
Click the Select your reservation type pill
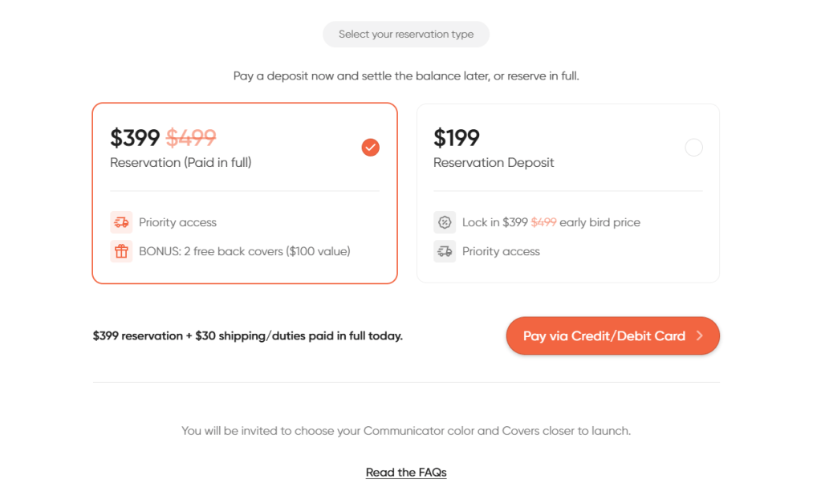(x=406, y=35)
